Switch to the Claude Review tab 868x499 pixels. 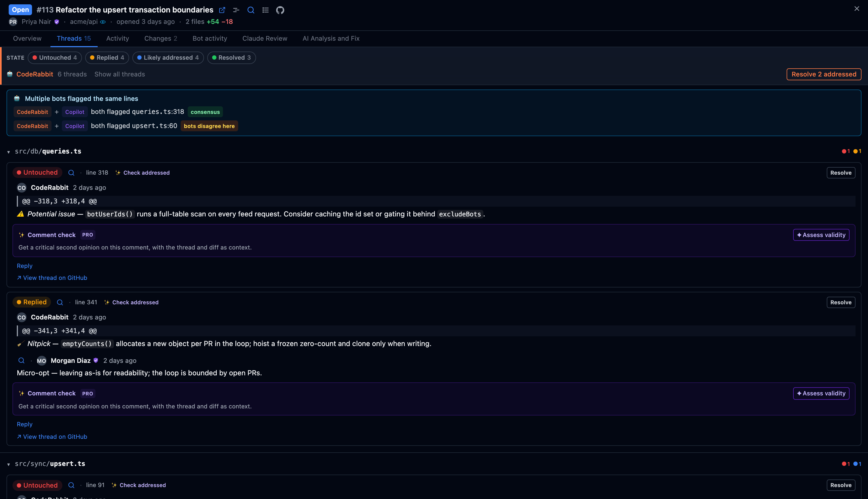(x=264, y=39)
